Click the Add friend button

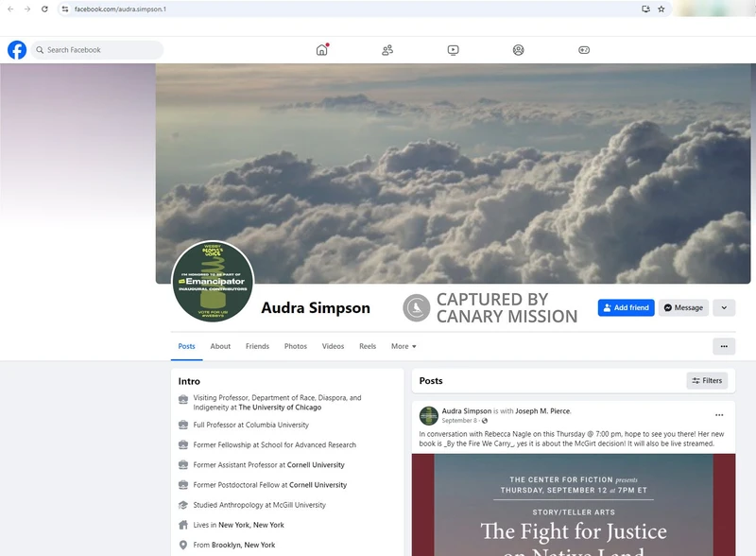[626, 307]
